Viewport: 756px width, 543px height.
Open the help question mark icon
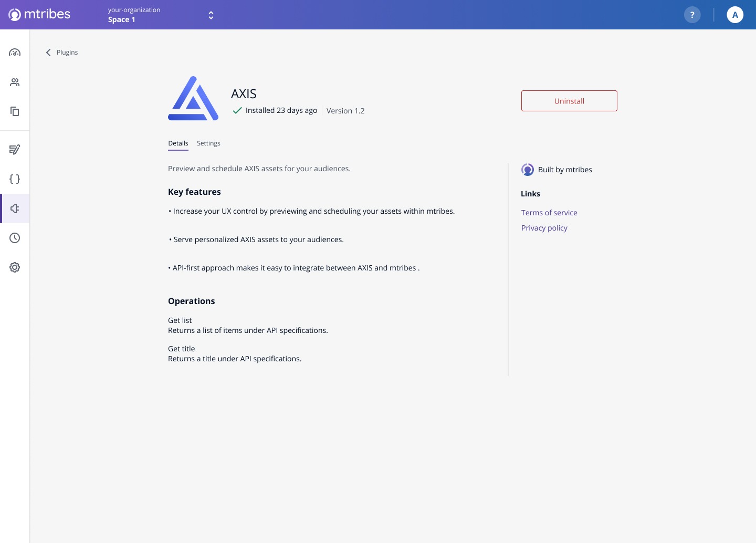point(692,15)
